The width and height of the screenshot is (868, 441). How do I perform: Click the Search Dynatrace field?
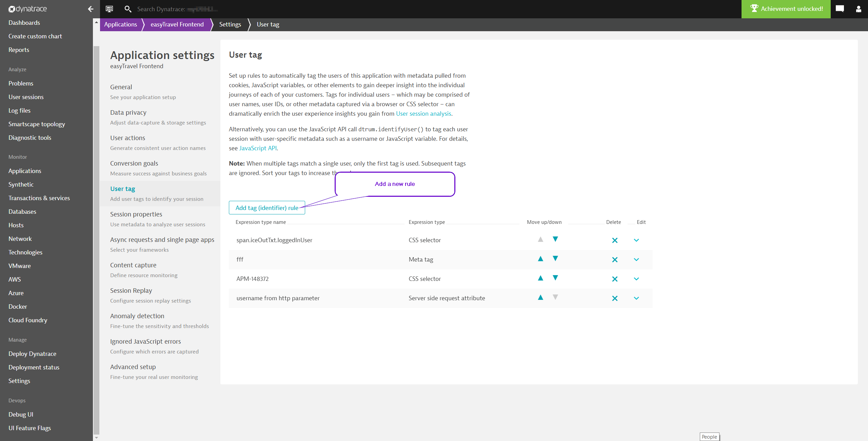pyautogui.click(x=178, y=9)
